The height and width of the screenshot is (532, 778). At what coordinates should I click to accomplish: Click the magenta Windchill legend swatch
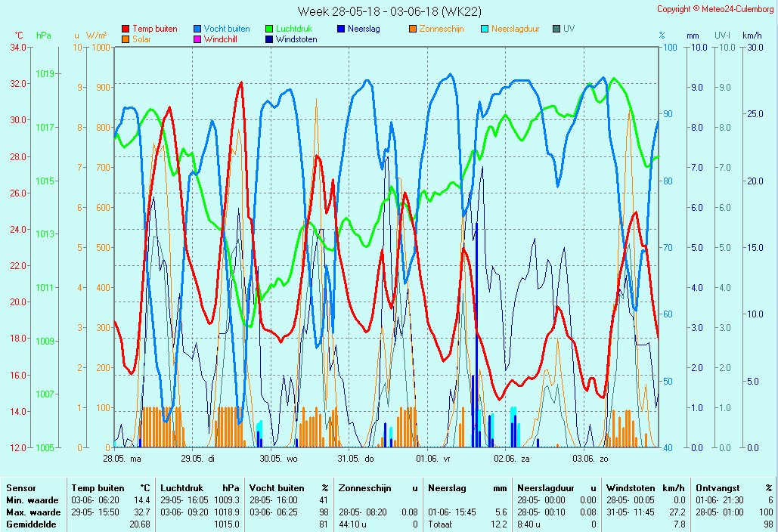coord(197,39)
